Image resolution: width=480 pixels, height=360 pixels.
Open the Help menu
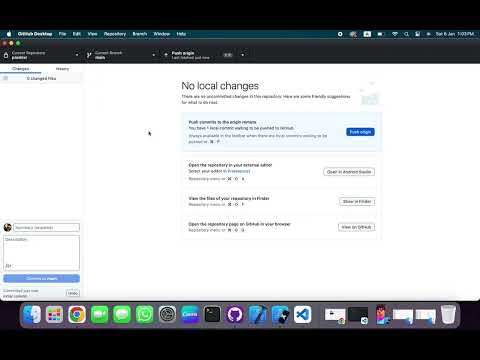point(181,34)
